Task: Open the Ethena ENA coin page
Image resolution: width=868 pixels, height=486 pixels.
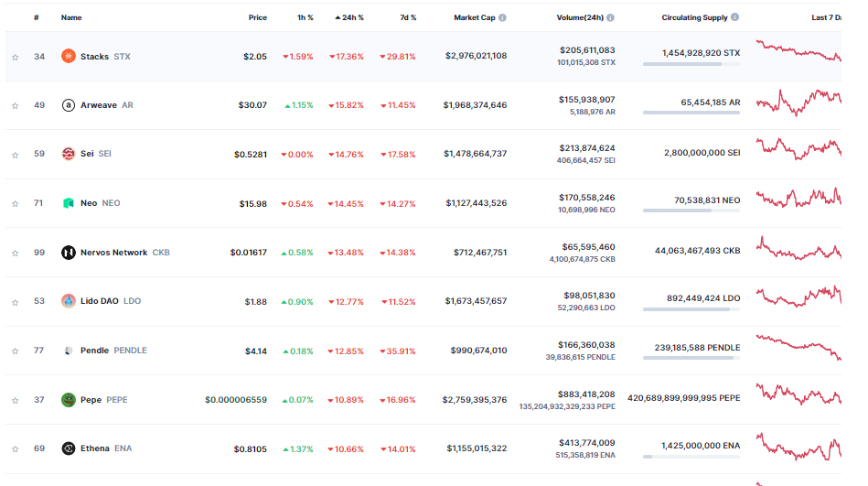Action: coord(106,448)
